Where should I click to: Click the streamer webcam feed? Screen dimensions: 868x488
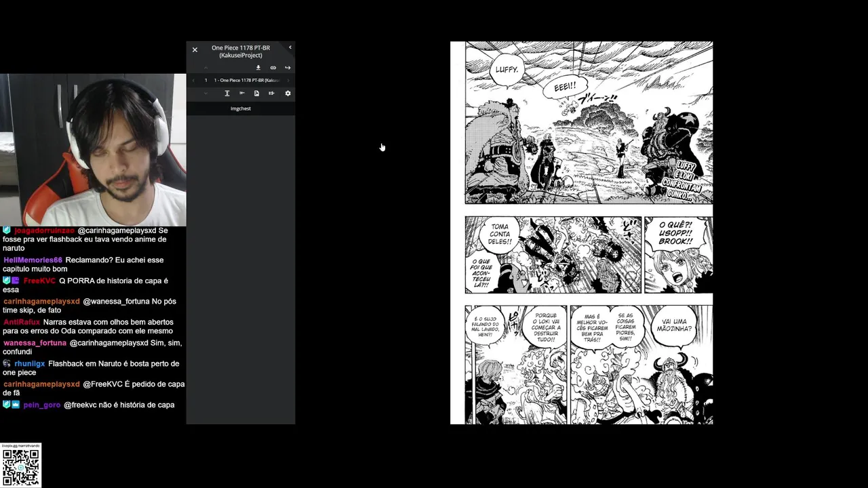pos(93,150)
